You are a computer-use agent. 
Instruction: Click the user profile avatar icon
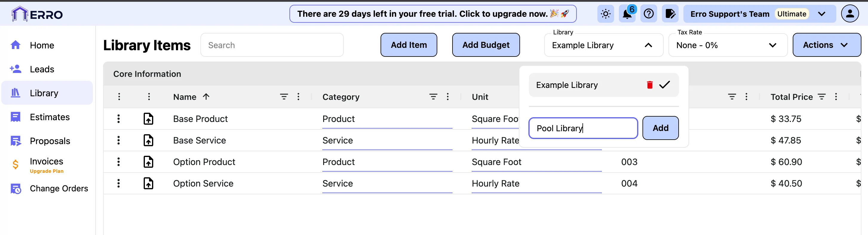tap(850, 14)
